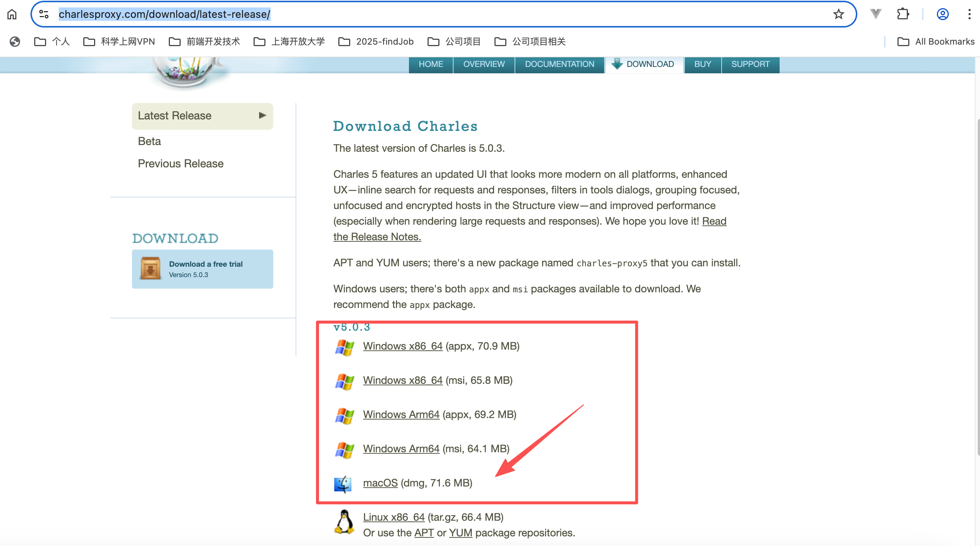Viewport: 980px width, 546px height.
Task: Select Previous Release in sidebar
Action: (x=180, y=164)
